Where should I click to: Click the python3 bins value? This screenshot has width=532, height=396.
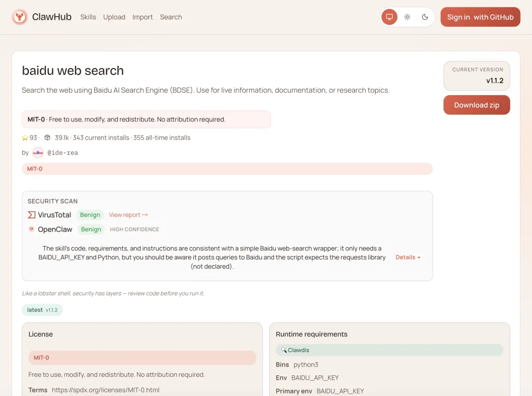306,364
